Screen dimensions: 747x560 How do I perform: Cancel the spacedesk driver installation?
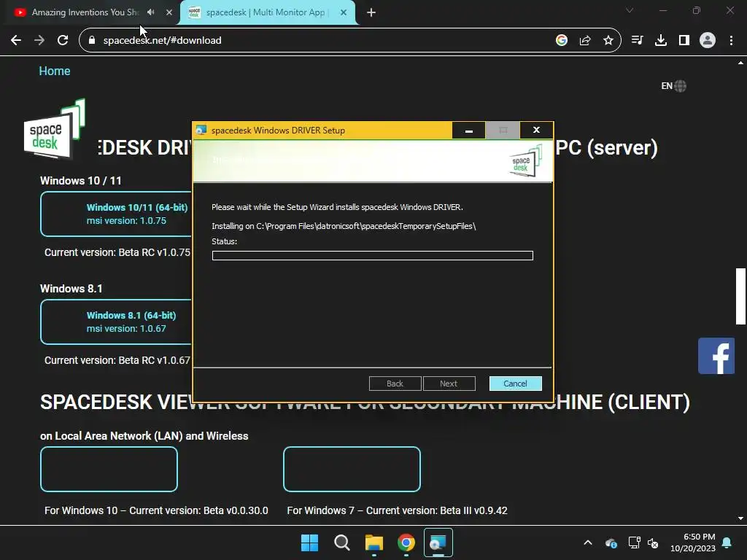click(x=516, y=384)
